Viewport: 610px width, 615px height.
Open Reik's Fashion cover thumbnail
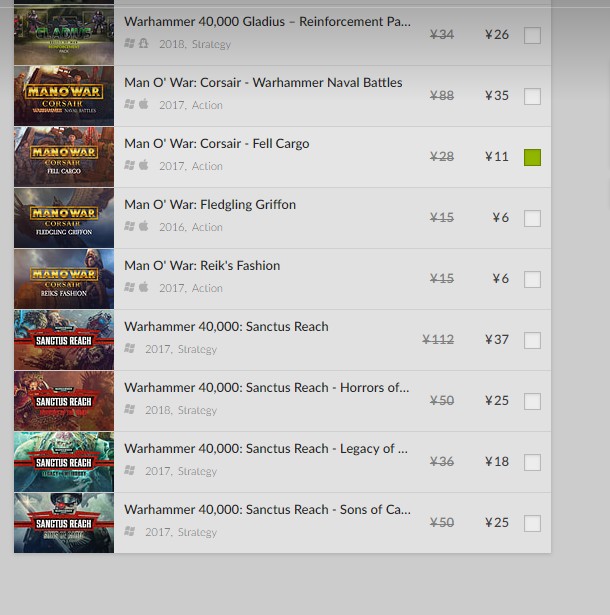coord(64,279)
